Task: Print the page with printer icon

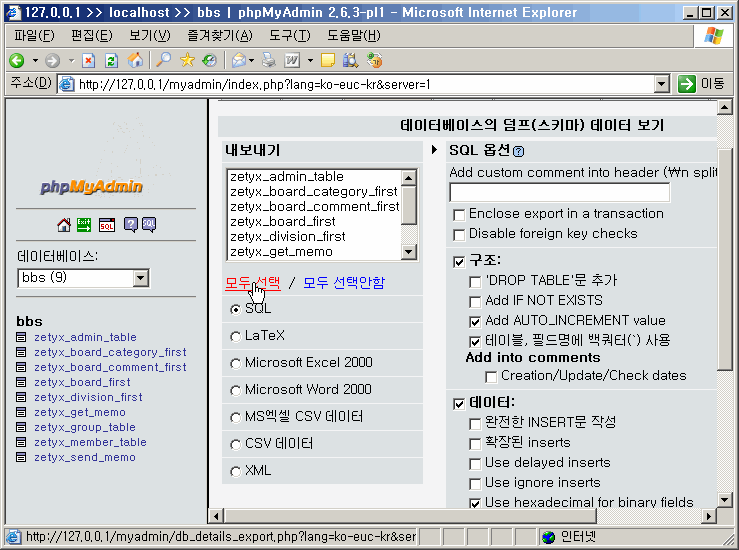Action: pos(269,60)
